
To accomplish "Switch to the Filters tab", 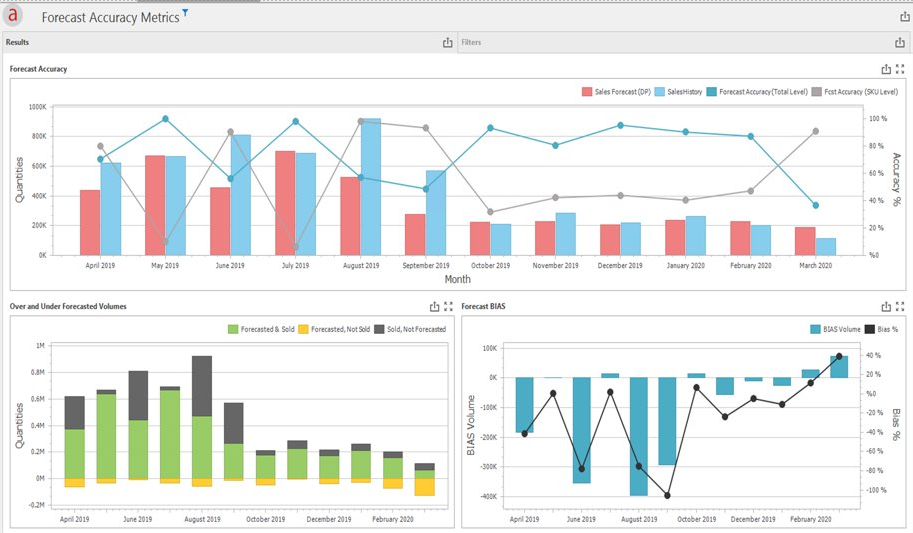I will (473, 43).
